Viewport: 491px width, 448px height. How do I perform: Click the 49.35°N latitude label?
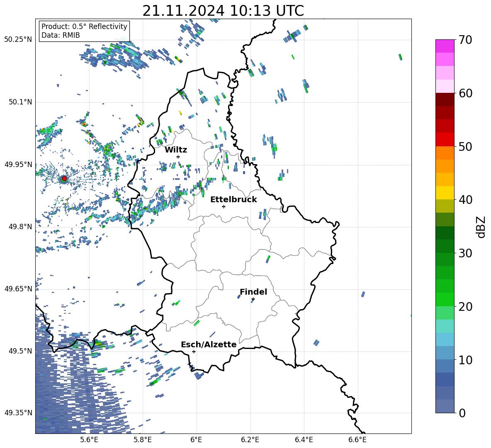point(18,413)
